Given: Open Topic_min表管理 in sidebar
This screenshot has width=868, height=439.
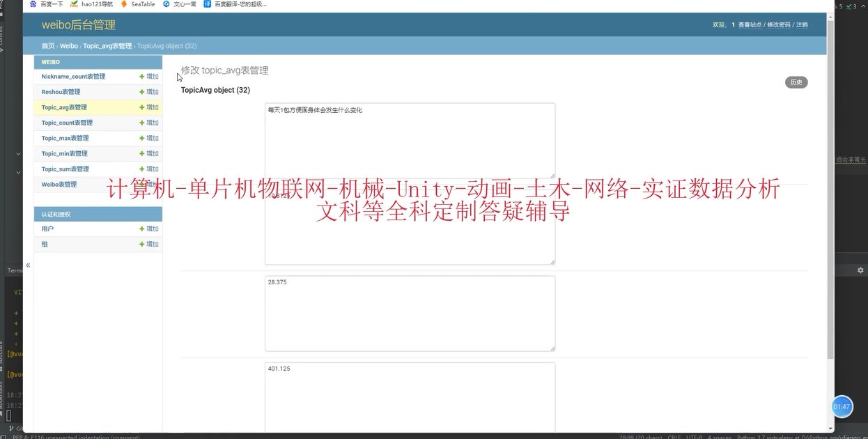Looking at the screenshot, I should [64, 153].
